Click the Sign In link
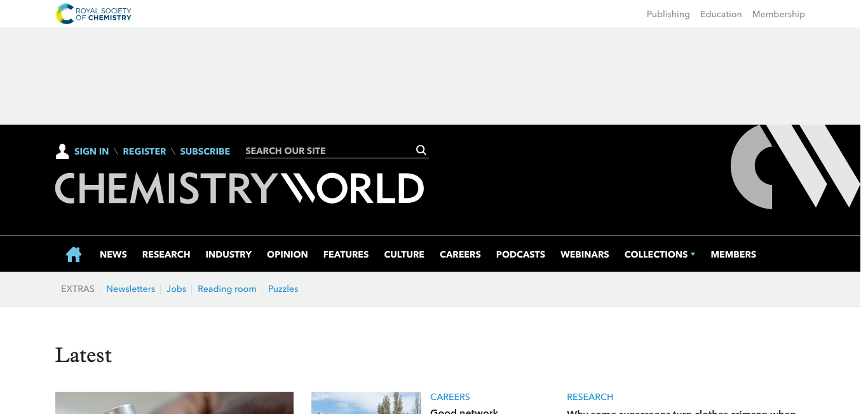The height and width of the screenshot is (414, 868). pos(92,151)
